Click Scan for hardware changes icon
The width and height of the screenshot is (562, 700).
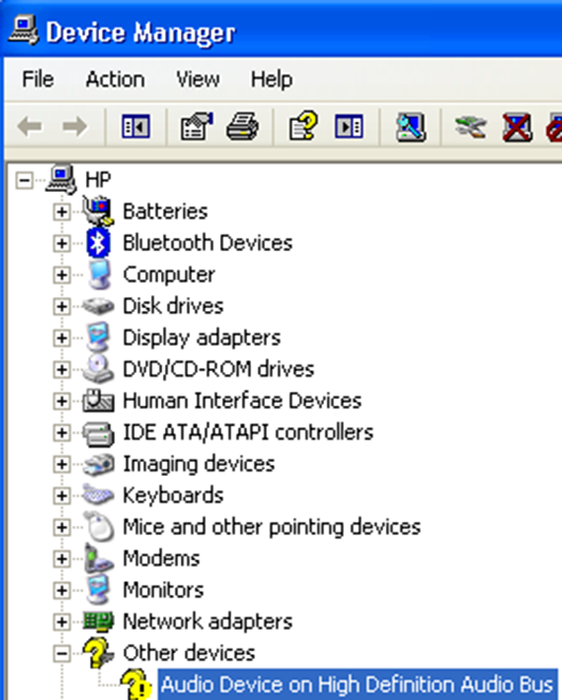pyautogui.click(x=411, y=127)
